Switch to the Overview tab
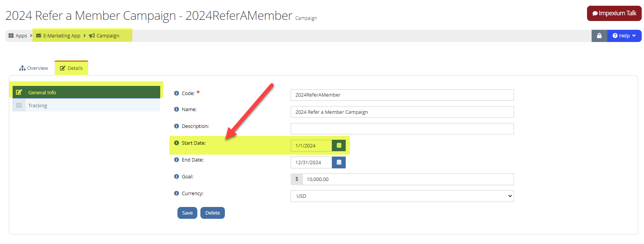644x244 pixels. [34, 68]
